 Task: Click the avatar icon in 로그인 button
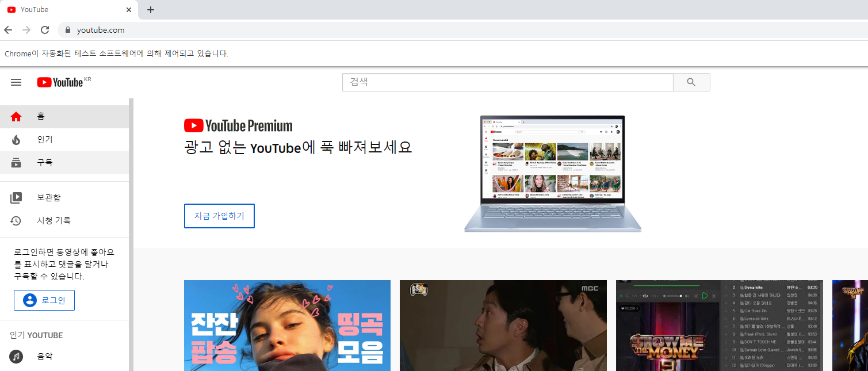tap(29, 300)
